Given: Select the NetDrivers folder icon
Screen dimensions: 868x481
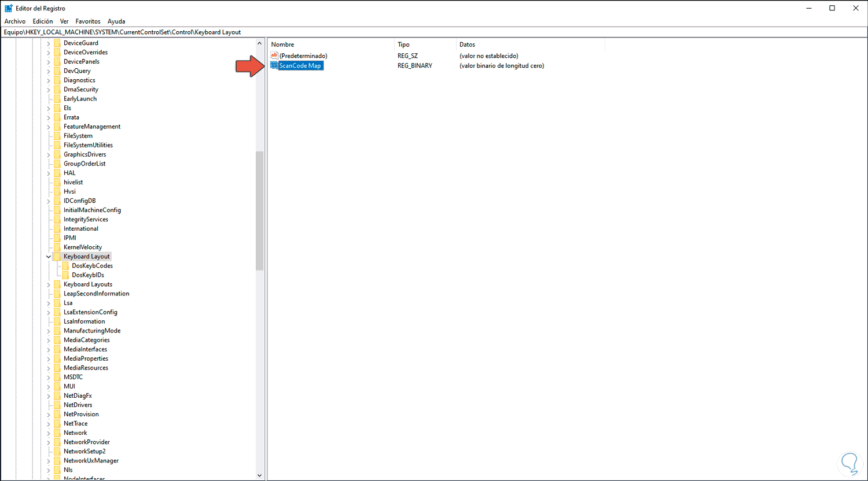Looking at the screenshot, I should 57,405.
